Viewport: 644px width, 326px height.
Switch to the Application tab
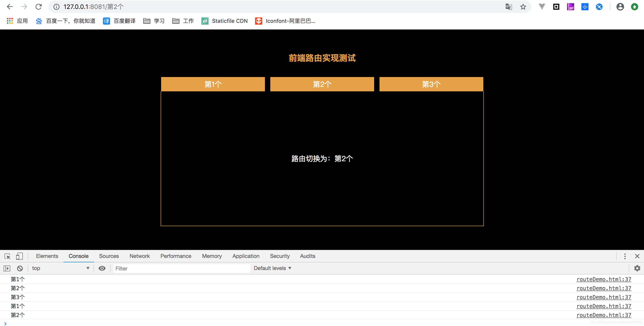coord(246,256)
